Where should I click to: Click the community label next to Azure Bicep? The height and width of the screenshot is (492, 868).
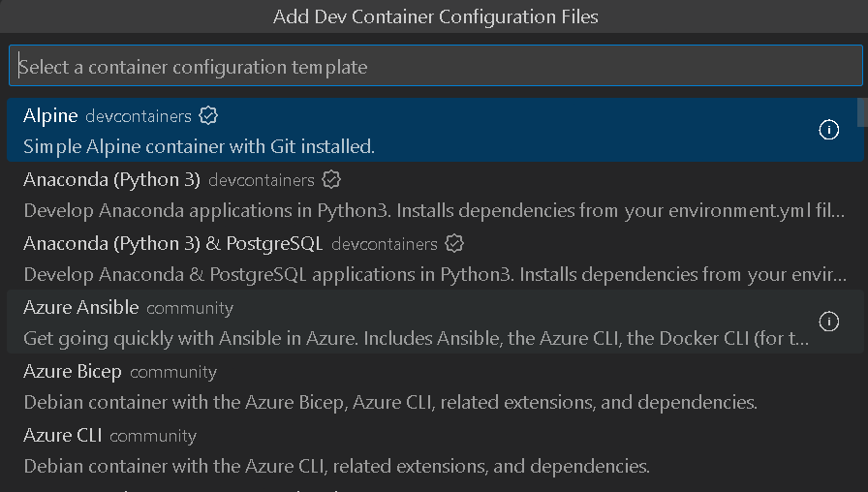click(x=173, y=372)
